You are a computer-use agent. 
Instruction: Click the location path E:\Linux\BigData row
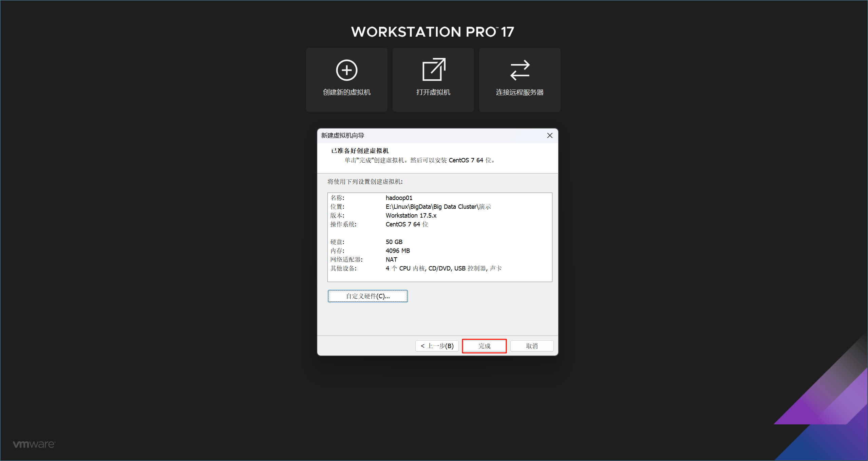click(438, 207)
